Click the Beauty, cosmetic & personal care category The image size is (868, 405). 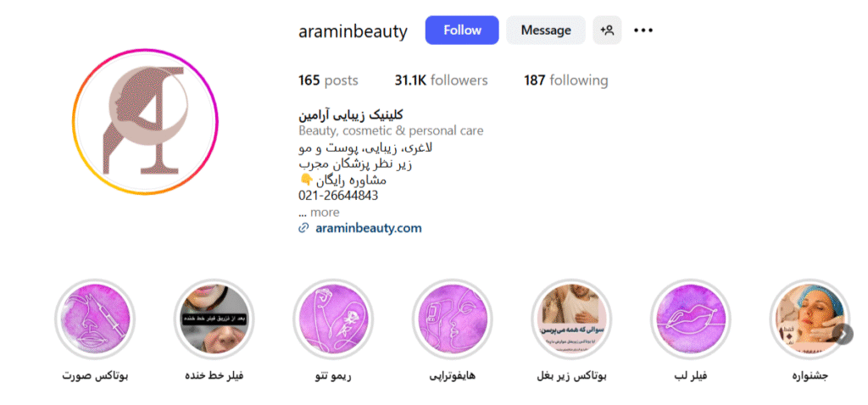tap(391, 131)
